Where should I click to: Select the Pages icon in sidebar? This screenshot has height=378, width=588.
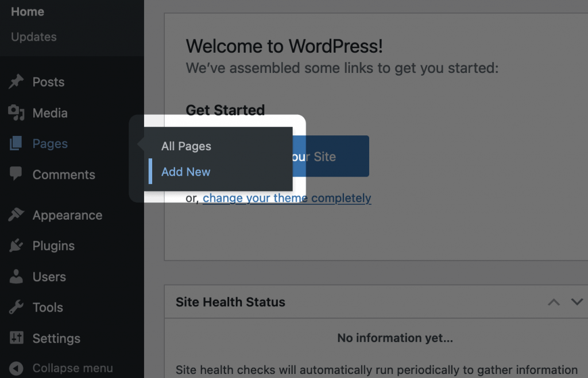click(x=16, y=143)
